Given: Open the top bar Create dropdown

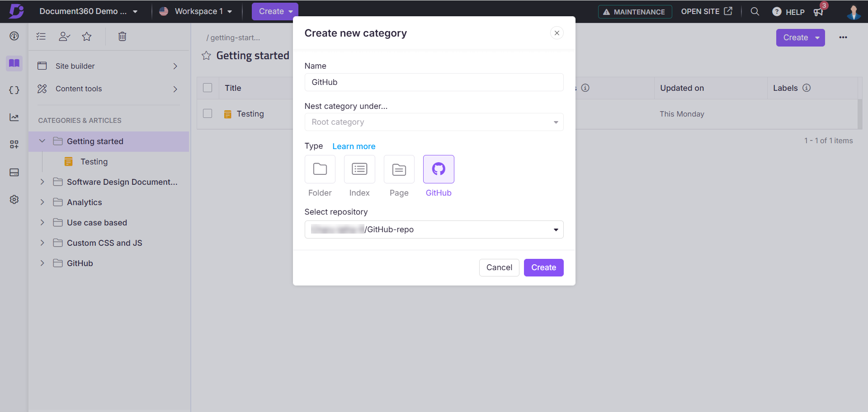Looking at the screenshot, I should [x=275, y=11].
